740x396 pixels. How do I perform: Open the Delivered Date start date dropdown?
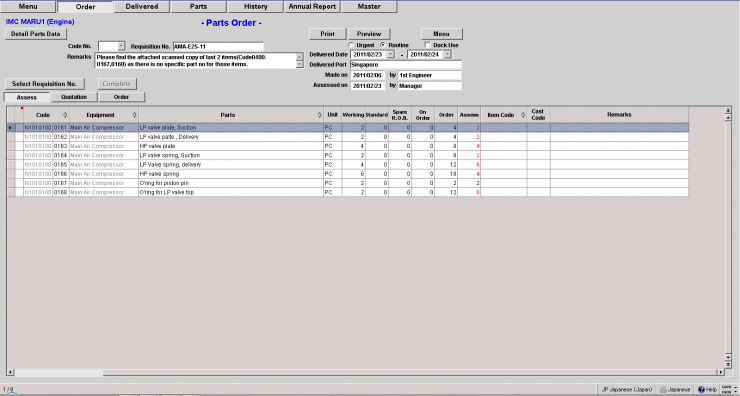pos(390,54)
